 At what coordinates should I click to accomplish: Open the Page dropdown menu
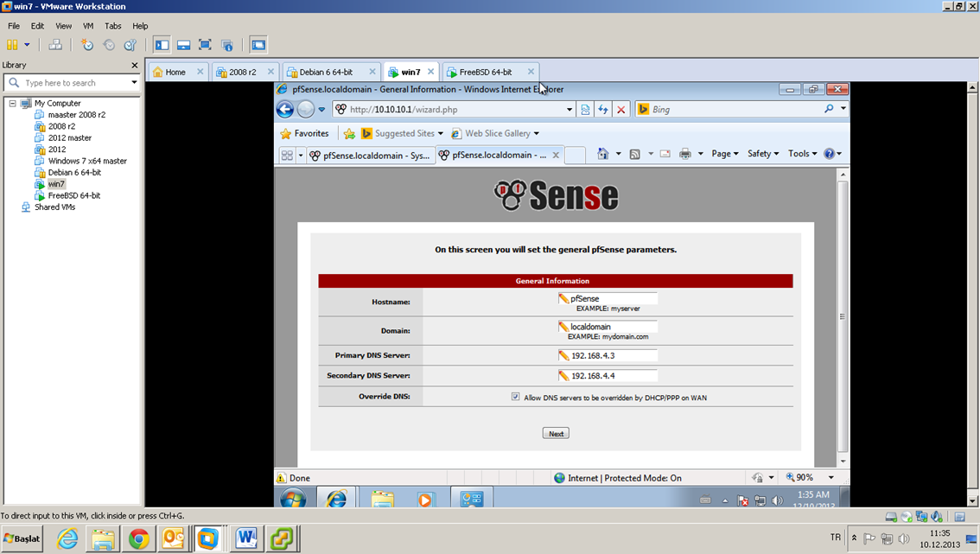[725, 154]
